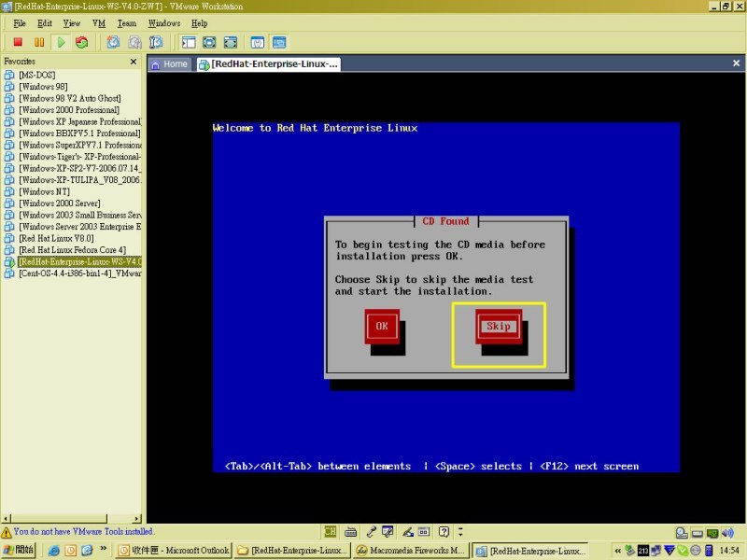Select [Windows-XP-SP2-V7-2006.07.14] favorite

pyautogui.click(x=80, y=168)
